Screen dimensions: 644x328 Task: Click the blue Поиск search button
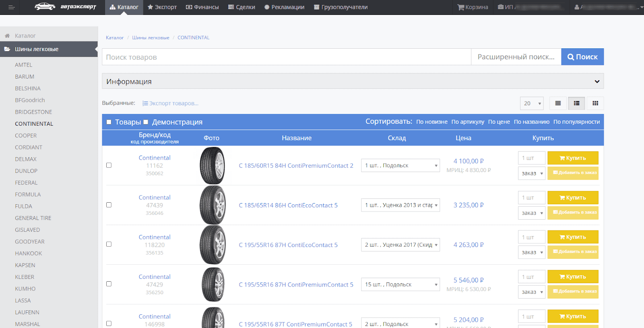click(582, 57)
